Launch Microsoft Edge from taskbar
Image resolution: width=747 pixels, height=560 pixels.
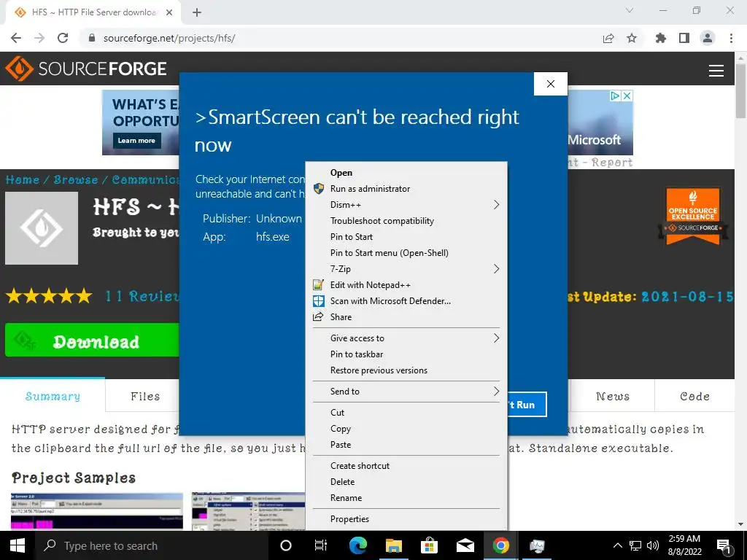point(358,545)
